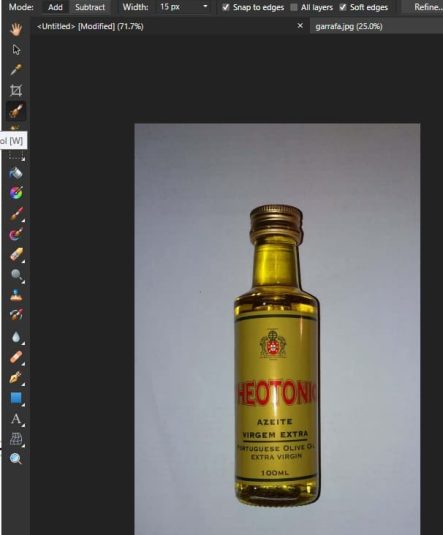Image resolution: width=443 pixels, height=535 pixels.
Task: Expand the Marquee tool flyout arrow
Action: pos(24,159)
